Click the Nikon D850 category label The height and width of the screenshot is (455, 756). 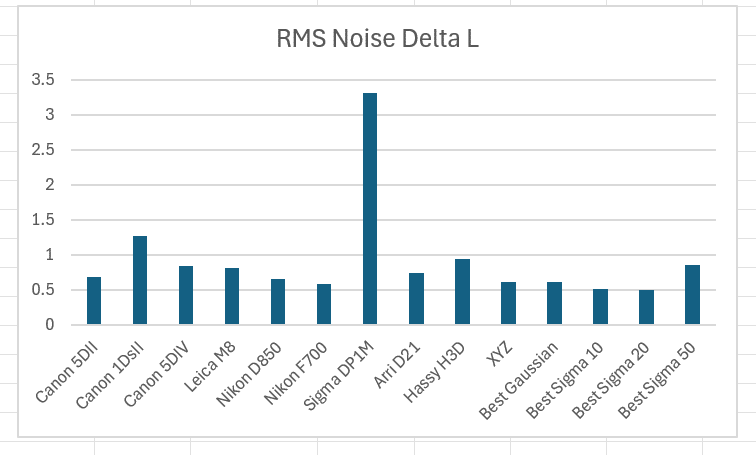pyautogui.click(x=249, y=374)
